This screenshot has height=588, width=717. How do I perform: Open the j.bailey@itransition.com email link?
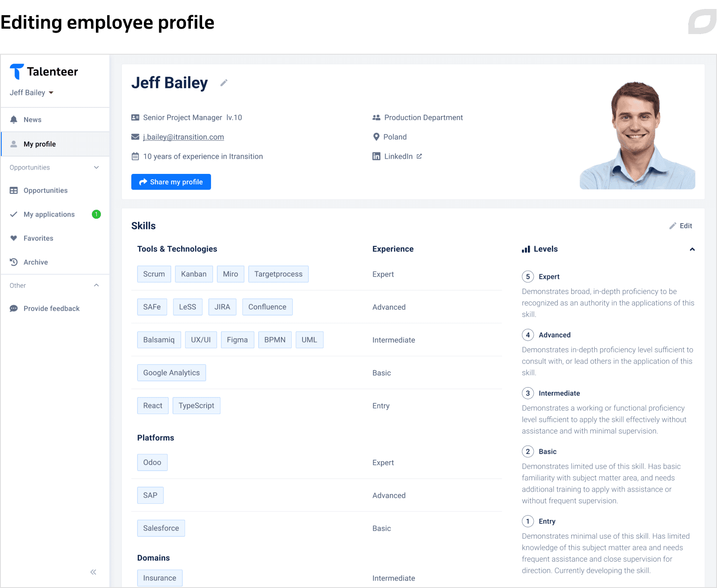[x=183, y=137]
